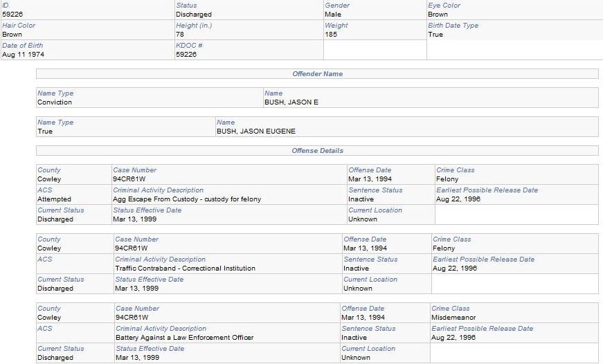Select the true name BUSH, JASON EUGENE
The width and height of the screenshot is (603, 364).
255,131
